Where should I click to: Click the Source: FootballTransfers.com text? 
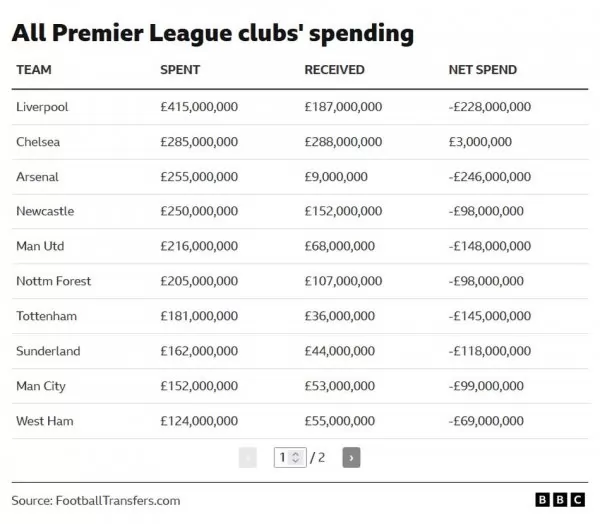point(96,501)
